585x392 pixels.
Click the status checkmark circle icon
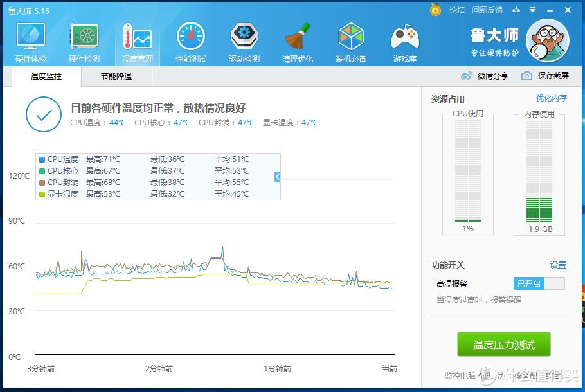click(44, 114)
